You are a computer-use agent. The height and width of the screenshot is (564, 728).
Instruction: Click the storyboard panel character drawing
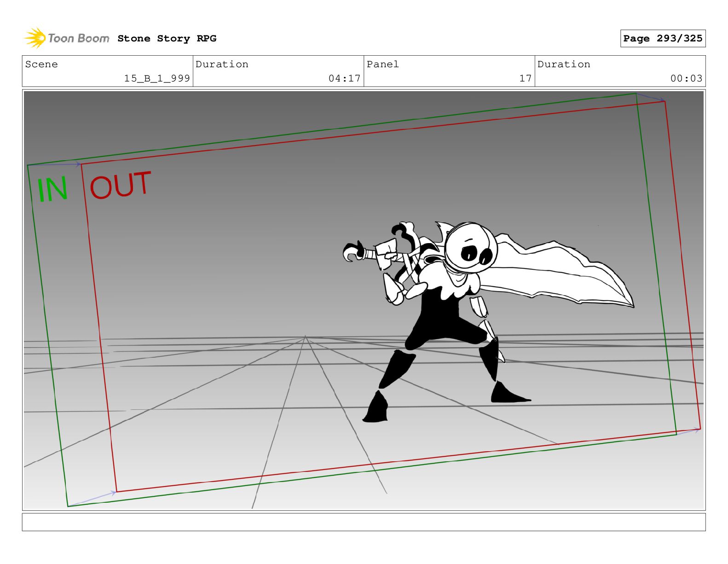(x=488, y=321)
